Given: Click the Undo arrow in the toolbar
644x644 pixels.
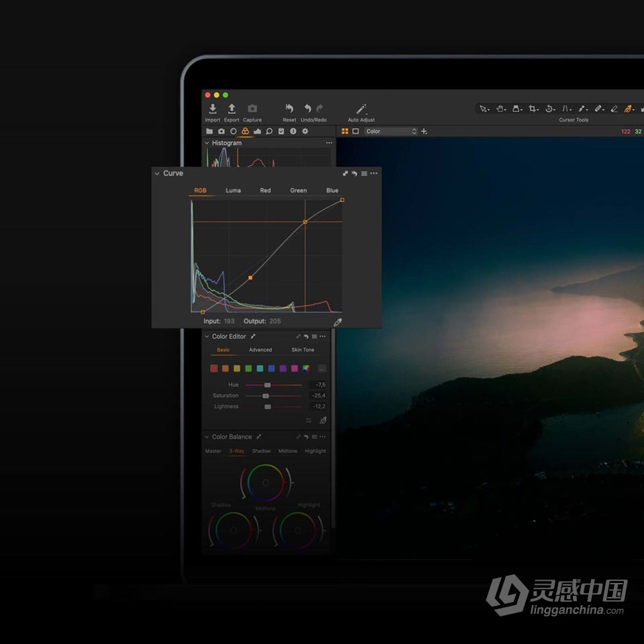Looking at the screenshot, I should 308,109.
